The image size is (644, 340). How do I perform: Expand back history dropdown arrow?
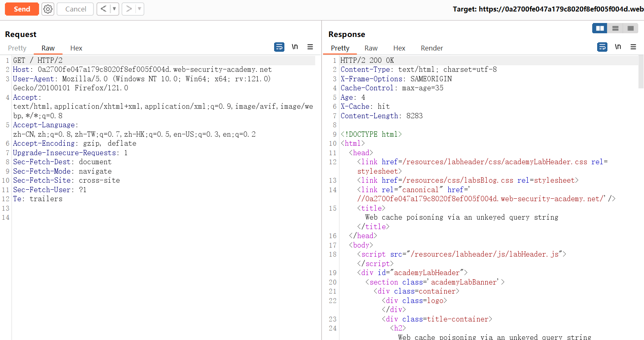[114, 9]
